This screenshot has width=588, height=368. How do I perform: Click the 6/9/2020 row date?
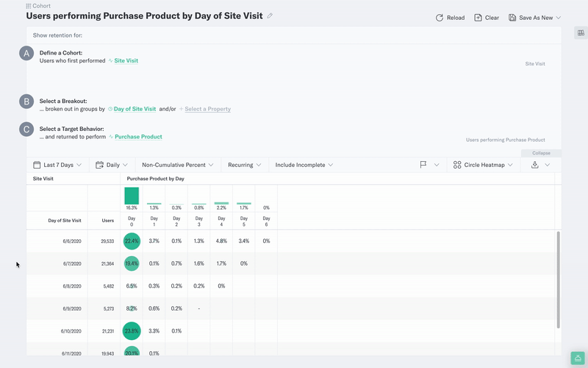(x=72, y=308)
